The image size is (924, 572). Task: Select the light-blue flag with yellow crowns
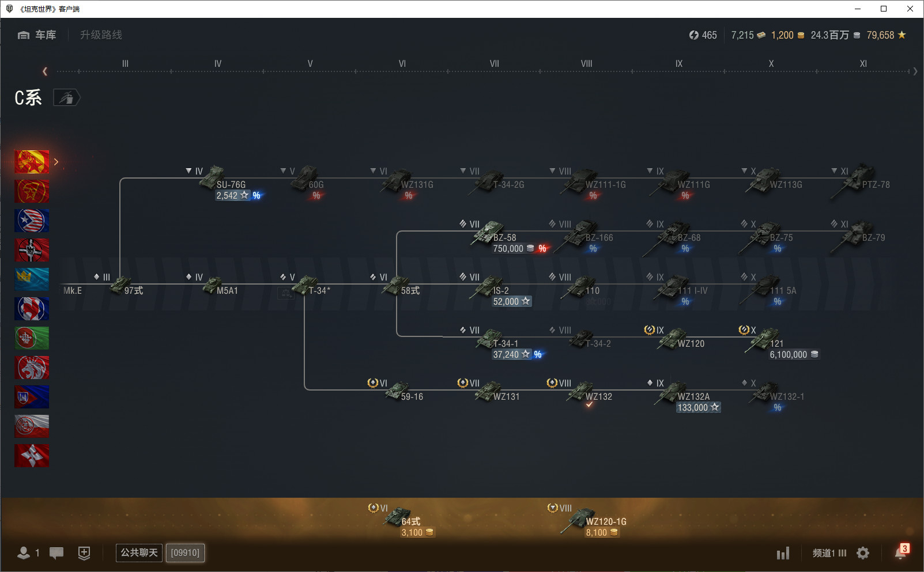coord(32,279)
